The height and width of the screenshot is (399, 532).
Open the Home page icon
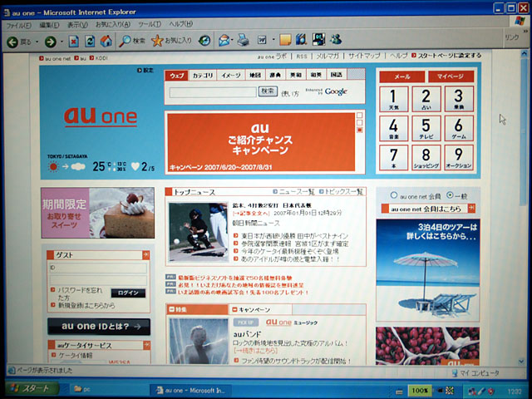tap(106, 41)
